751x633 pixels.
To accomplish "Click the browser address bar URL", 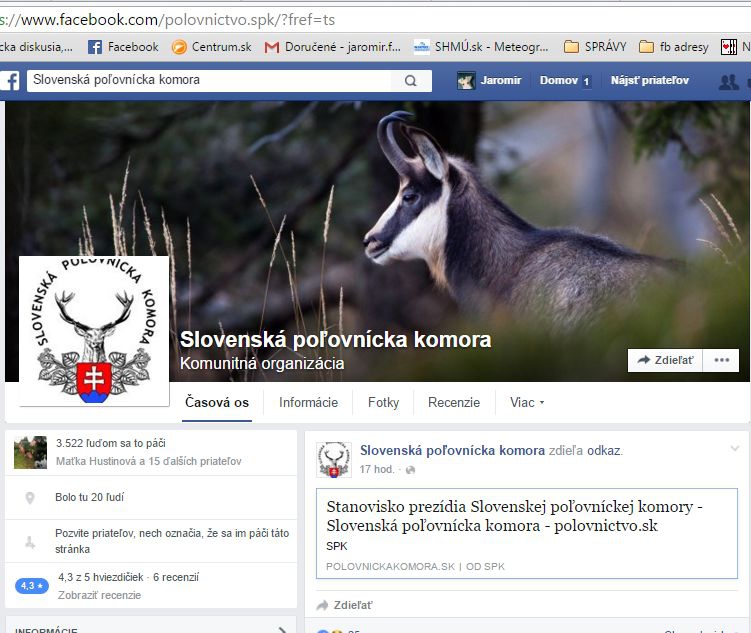I will [167, 20].
